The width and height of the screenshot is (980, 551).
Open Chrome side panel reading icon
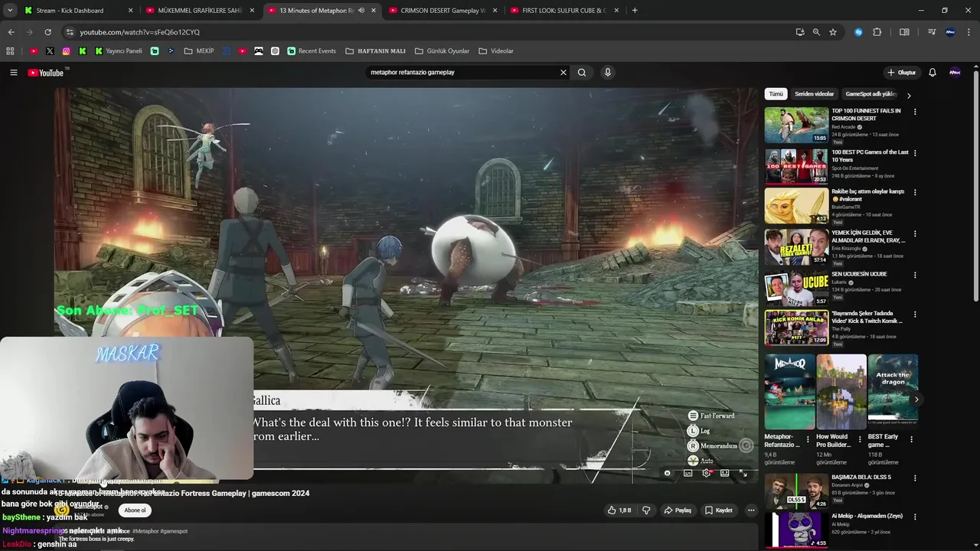coord(904,32)
